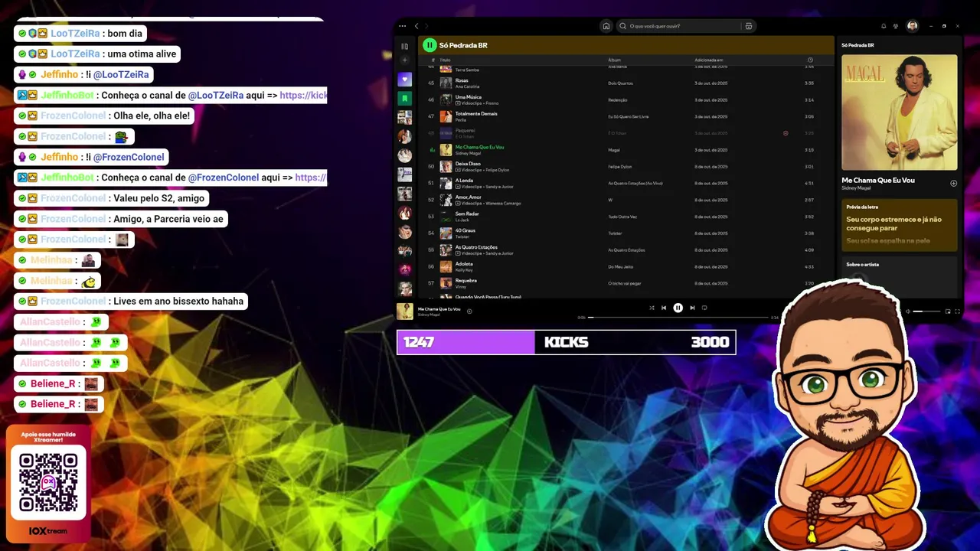Open artist link 'Sidney Magal' in track row
Image resolution: width=980 pixels, height=551 pixels.
(468, 153)
